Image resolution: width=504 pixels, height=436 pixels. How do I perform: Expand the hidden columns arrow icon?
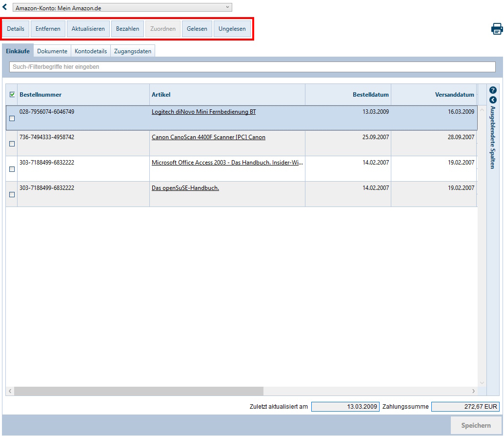click(493, 100)
